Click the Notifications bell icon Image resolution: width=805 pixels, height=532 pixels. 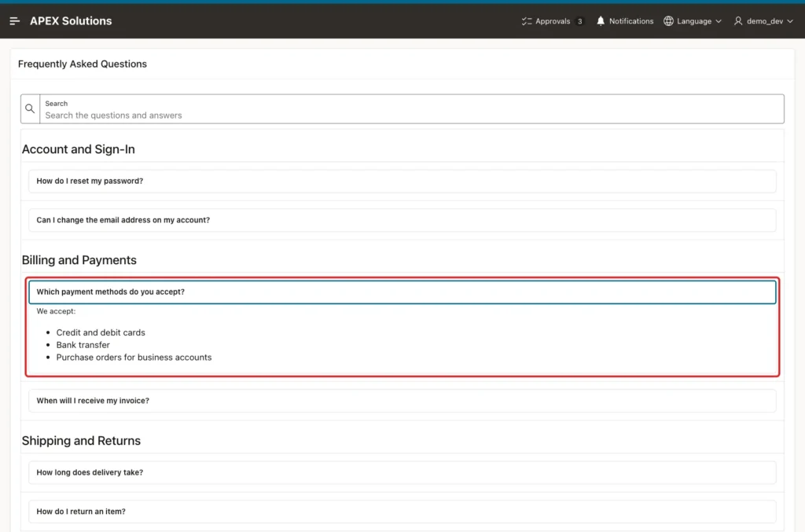[600, 21]
